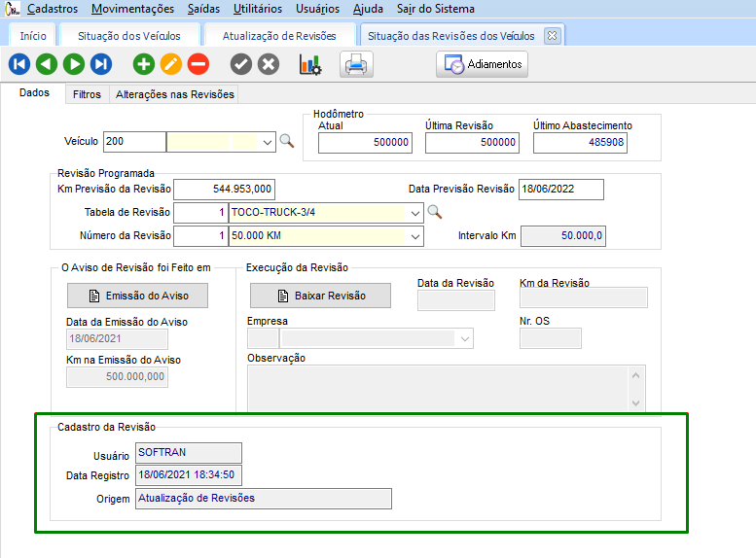Open the Ajuda menu
This screenshot has height=558, width=756.
(x=368, y=9)
